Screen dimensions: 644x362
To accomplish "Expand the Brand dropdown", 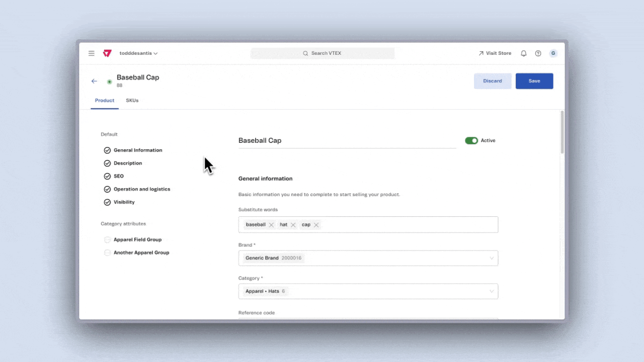I will click(x=492, y=258).
